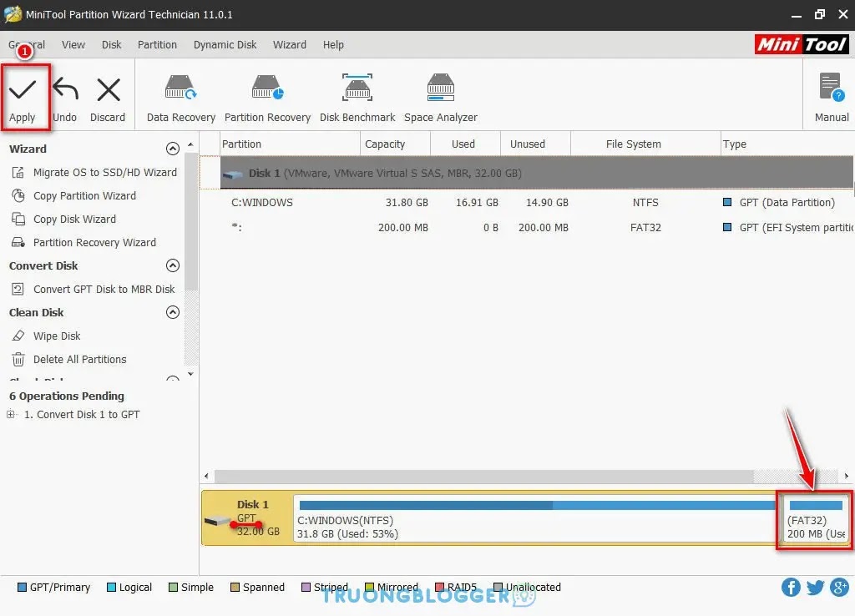Click the GPT/Primary legend color swatch
The width and height of the screenshot is (855, 616).
22,587
